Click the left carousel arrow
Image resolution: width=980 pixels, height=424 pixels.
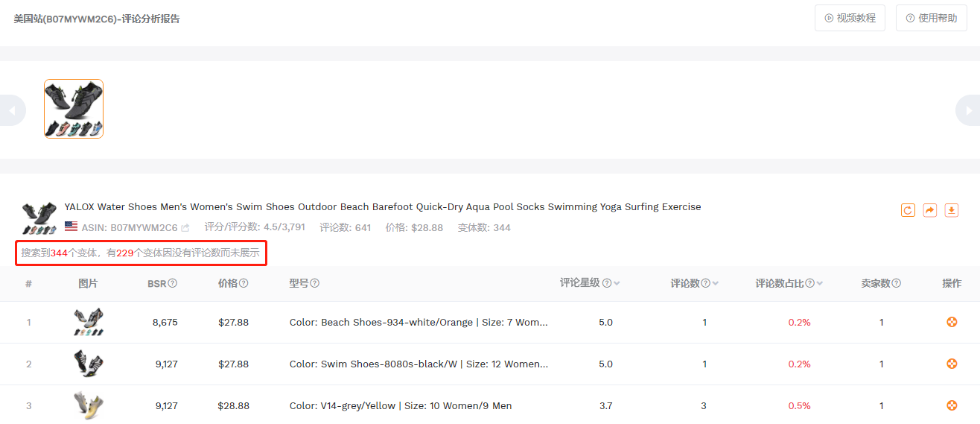[12, 110]
